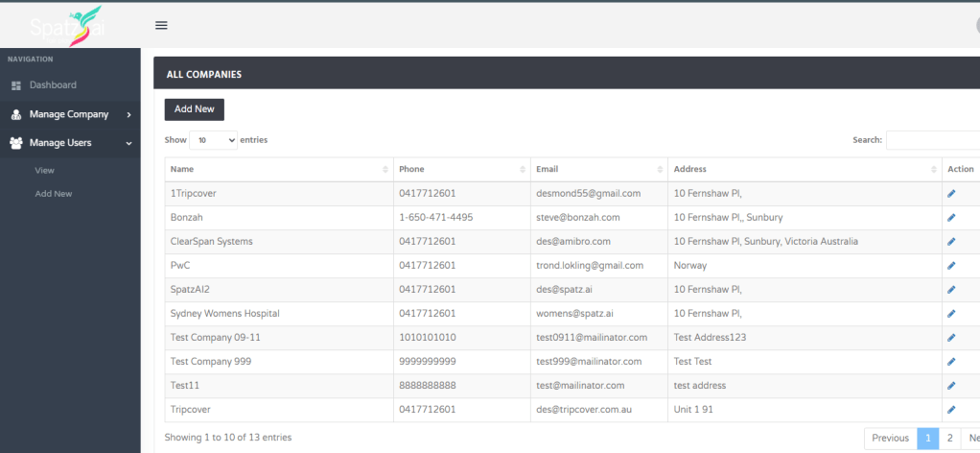Click edit pencil for Bonzah
Image resolution: width=980 pixels, height=453 pixels.
951,217
